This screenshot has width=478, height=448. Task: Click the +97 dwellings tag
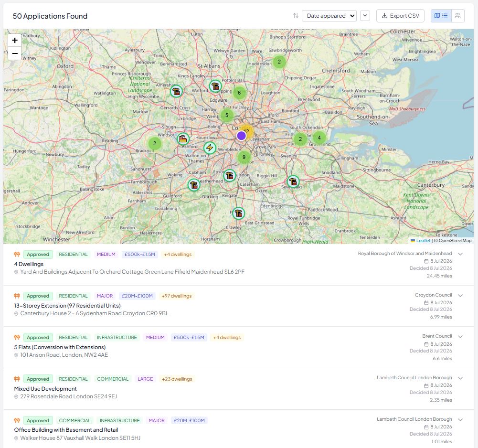[177, 296]
